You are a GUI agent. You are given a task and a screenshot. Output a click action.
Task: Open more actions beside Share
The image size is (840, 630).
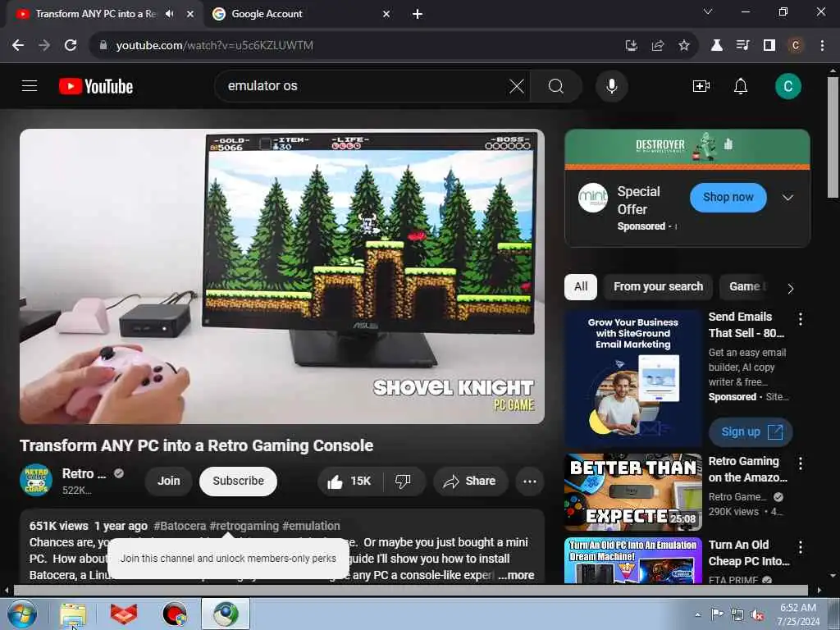coord(530,481)
